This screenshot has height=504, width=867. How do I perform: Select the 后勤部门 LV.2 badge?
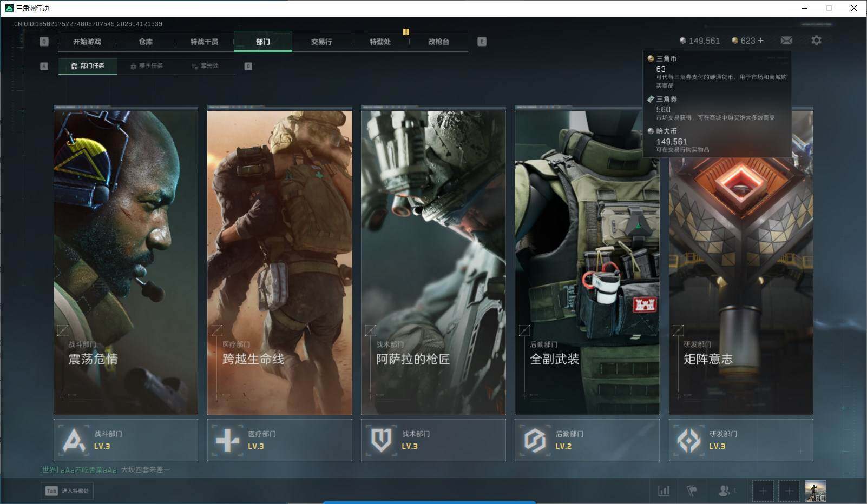click(587, 440)
